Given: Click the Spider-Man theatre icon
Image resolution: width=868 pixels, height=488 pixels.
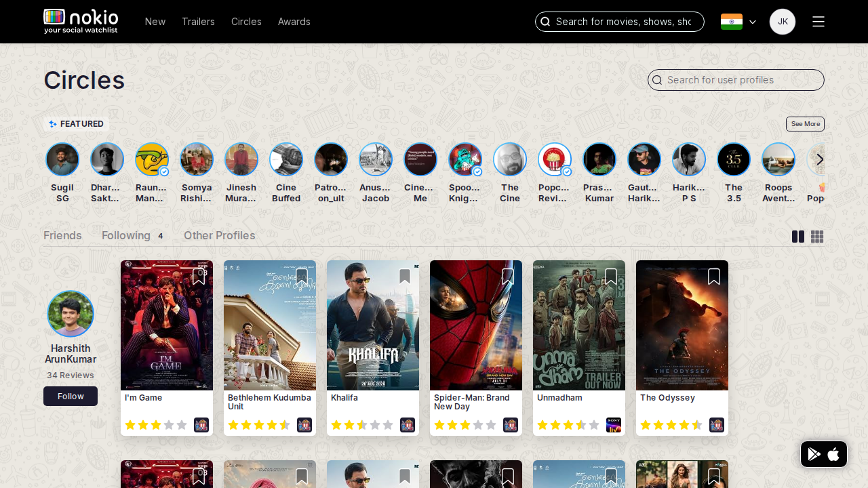Looking at the screenshot, I should (x=511, y=425).
